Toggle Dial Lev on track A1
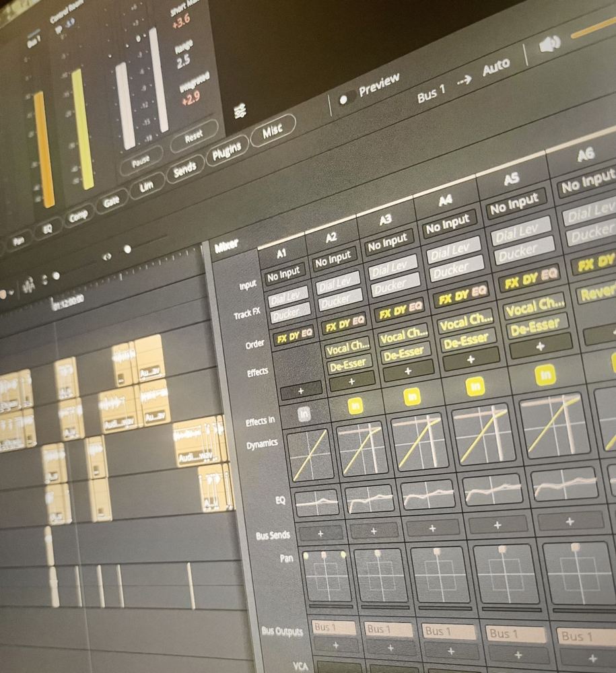 click(x=287, y=296)
